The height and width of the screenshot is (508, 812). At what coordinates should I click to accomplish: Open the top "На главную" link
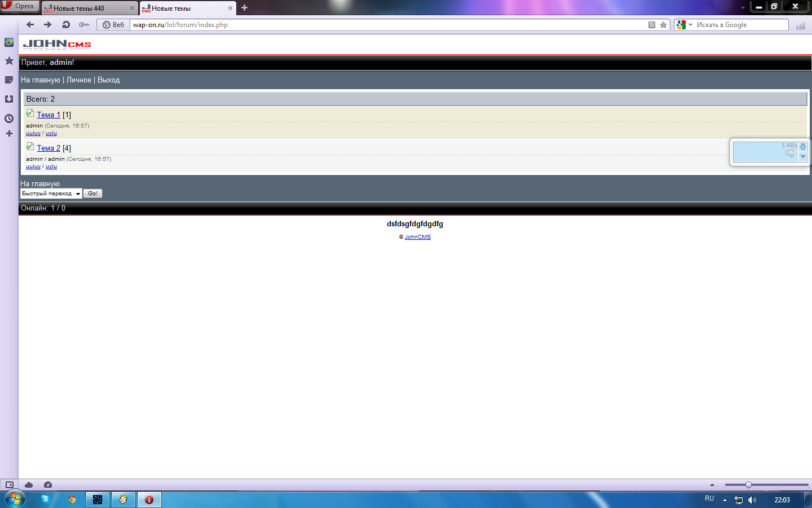pos(41,80)
